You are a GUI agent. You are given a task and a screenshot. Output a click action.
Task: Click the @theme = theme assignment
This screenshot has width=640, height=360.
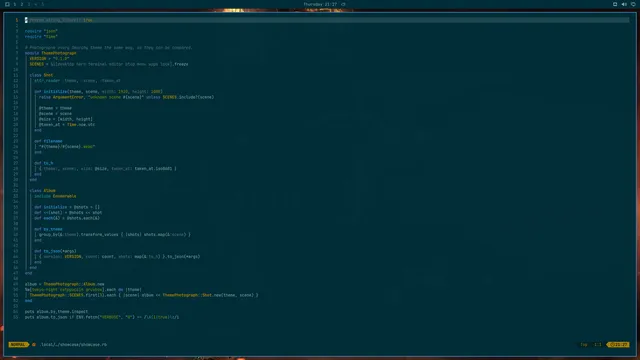coord(55,108)
